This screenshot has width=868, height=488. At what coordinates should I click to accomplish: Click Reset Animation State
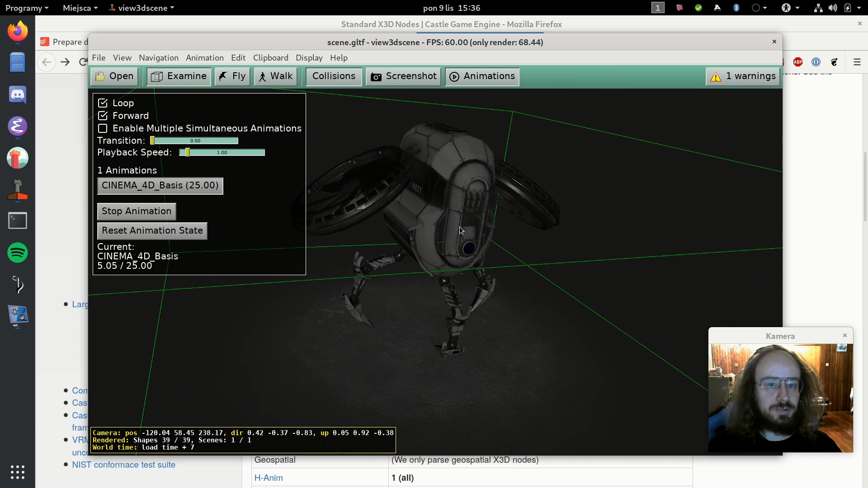(152, 230)
